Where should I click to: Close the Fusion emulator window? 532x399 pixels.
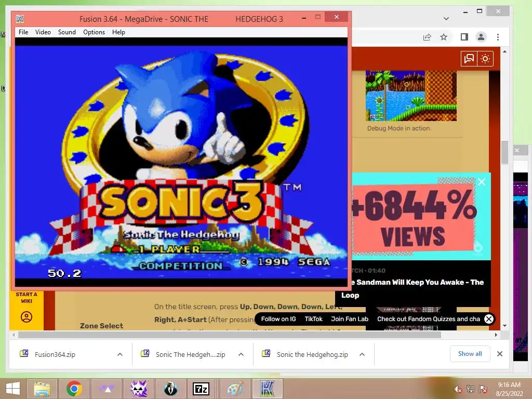336,17
